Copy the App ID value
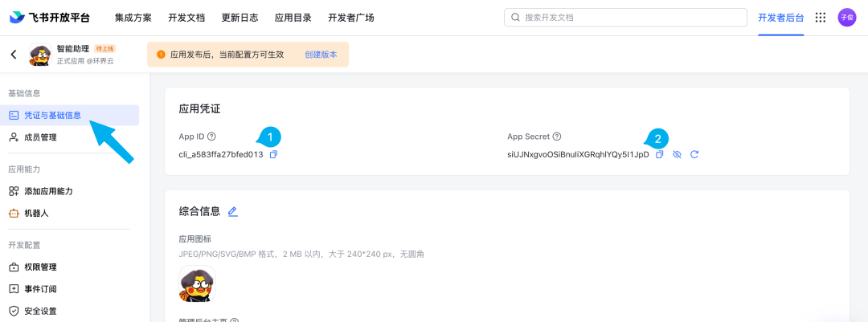The image size is (868, 322). coord(273,154)
